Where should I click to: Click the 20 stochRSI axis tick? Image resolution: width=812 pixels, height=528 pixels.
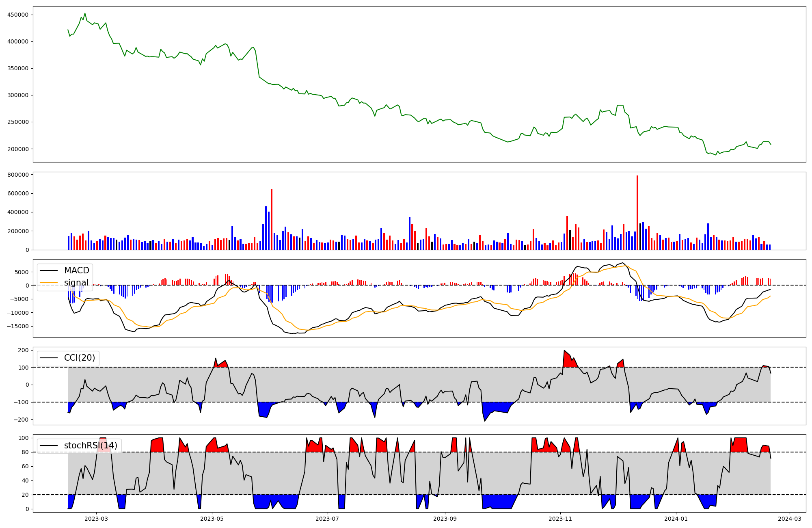(x=26, y=495)
